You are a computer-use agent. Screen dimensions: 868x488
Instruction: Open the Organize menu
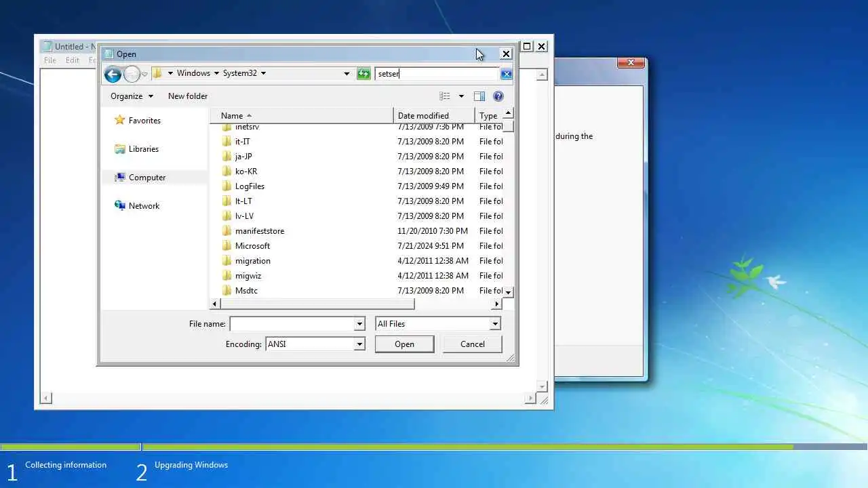[x=132, y=96]
